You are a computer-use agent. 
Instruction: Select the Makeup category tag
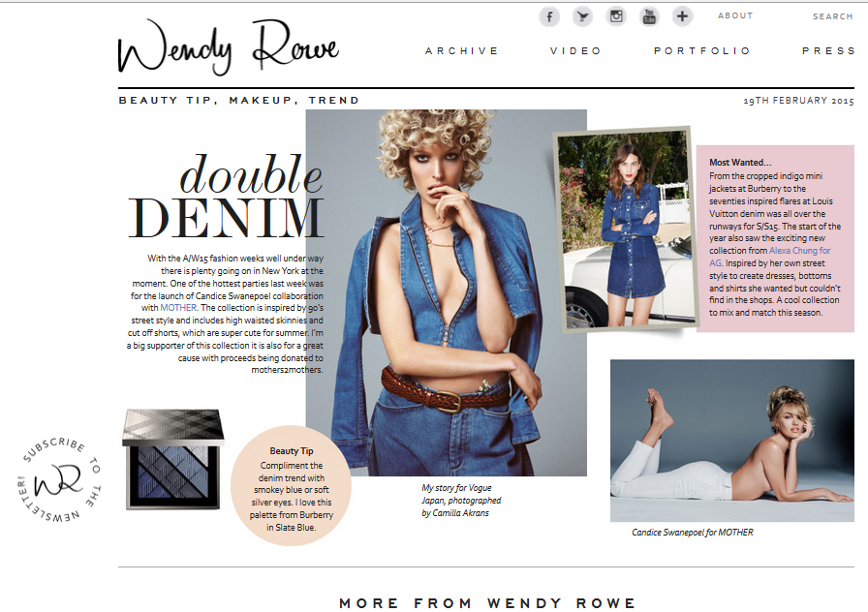261,101
